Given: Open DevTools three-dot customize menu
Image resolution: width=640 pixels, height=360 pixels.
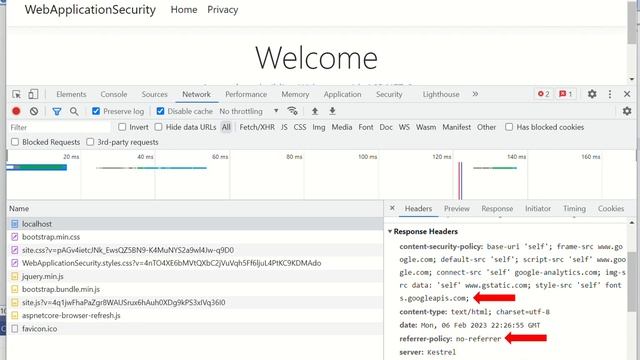Looking at the screenshot, I should [x=610, y=94].
